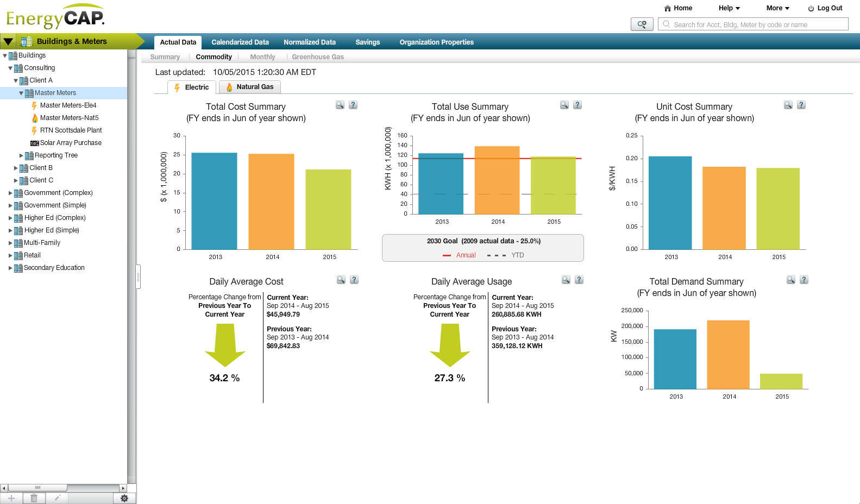
Task: Select the Monthly sub-tab
Action: [x=262, y=57]
